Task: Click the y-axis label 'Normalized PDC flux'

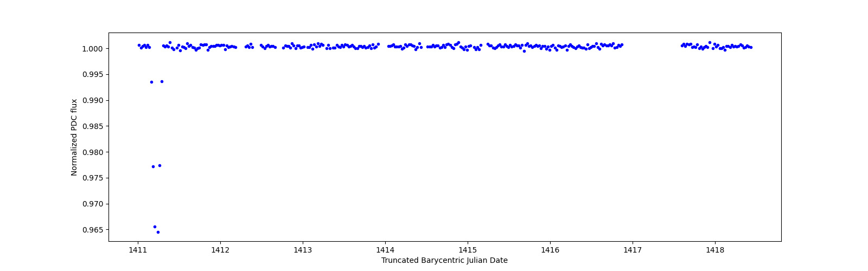Action: (x=74, y=137)
